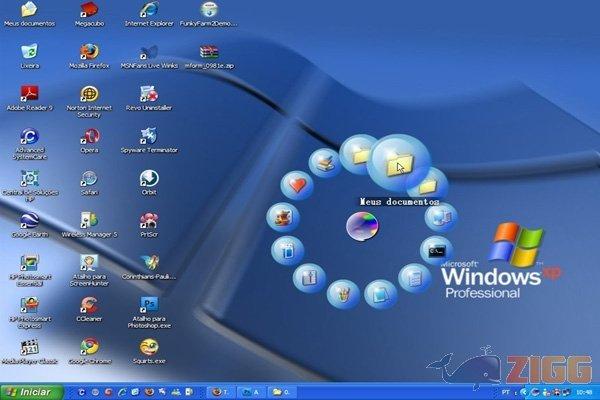Click the Spyware Terminator desktop icon
The width and height of the screenshot is (600, 400).
(148, 137)
